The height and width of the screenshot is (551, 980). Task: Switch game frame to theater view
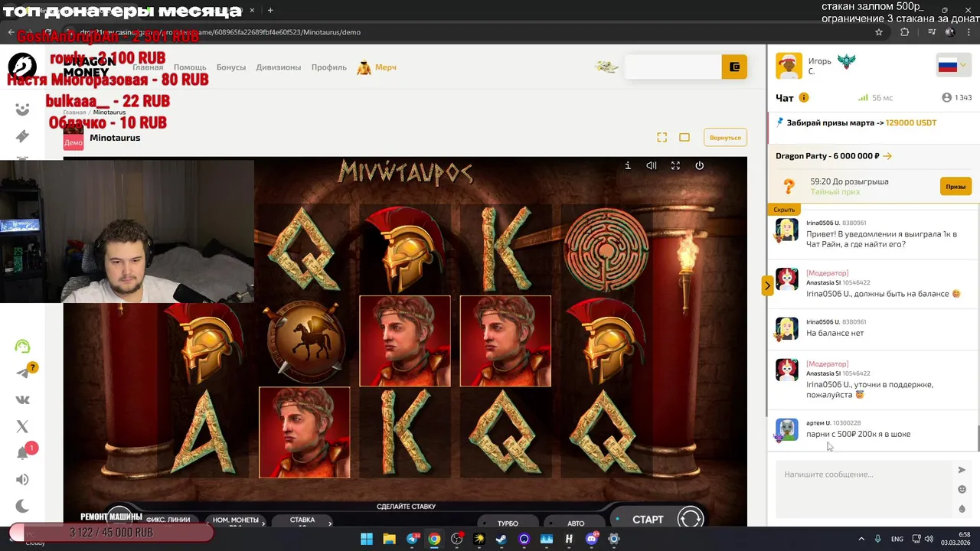[684, 137]
